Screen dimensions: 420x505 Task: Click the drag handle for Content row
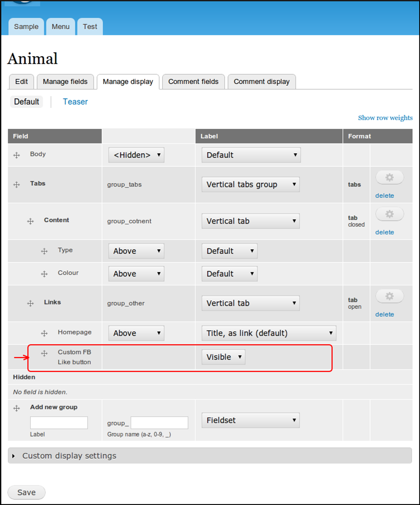point(30,221)
